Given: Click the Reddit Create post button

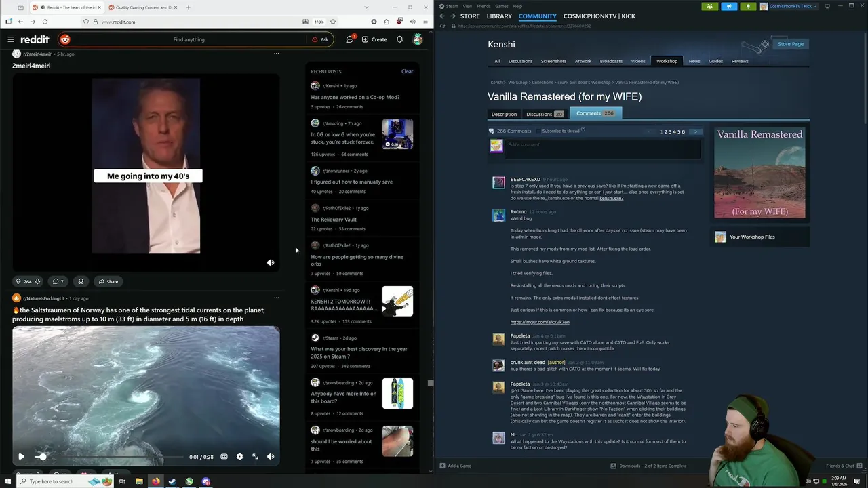Looking at the screenshot, I should (x=374, y=39).
